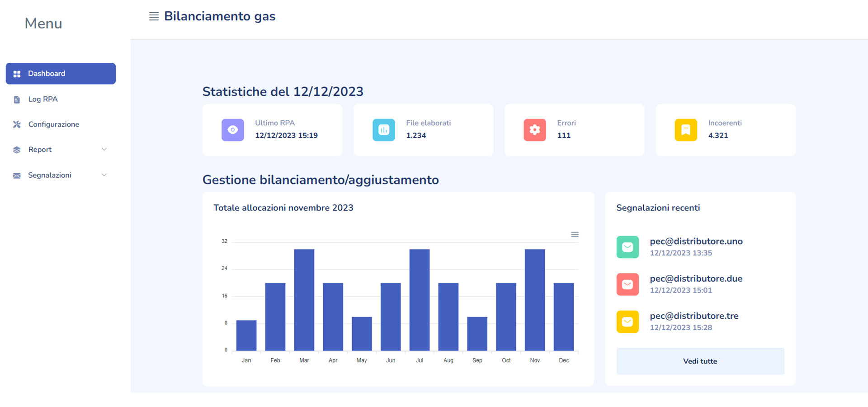Viewport: 868px width, 407px height.
Task: Click the yellow bookmark icon for Incoerenti
Action: (685, 130)
